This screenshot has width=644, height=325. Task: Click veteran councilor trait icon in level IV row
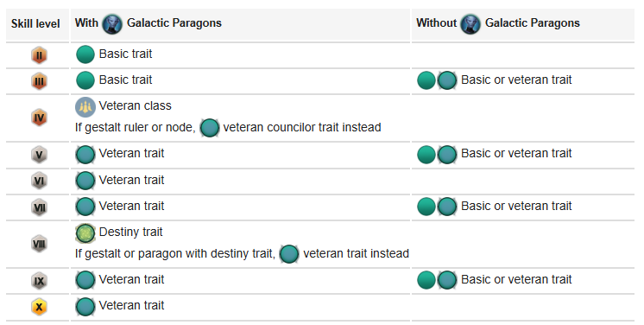pyautogui.click(x=210, y=128)
